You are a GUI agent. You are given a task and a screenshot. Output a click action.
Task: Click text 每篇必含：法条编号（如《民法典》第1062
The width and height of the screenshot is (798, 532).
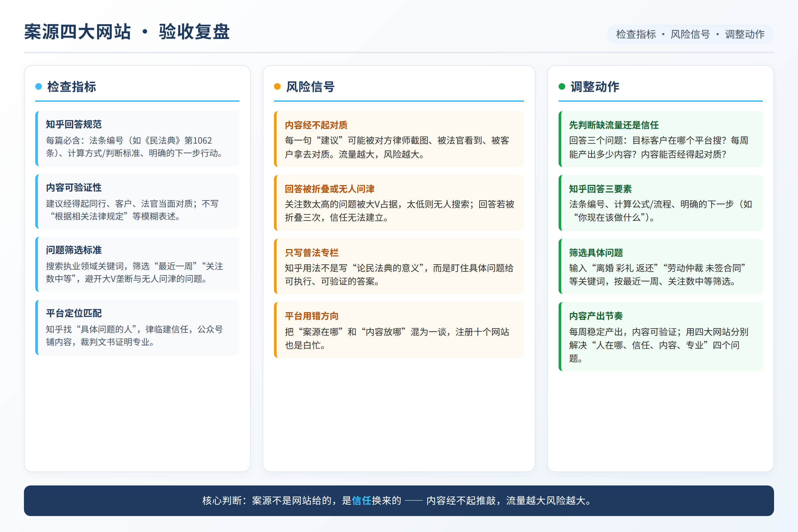[129, 140]
